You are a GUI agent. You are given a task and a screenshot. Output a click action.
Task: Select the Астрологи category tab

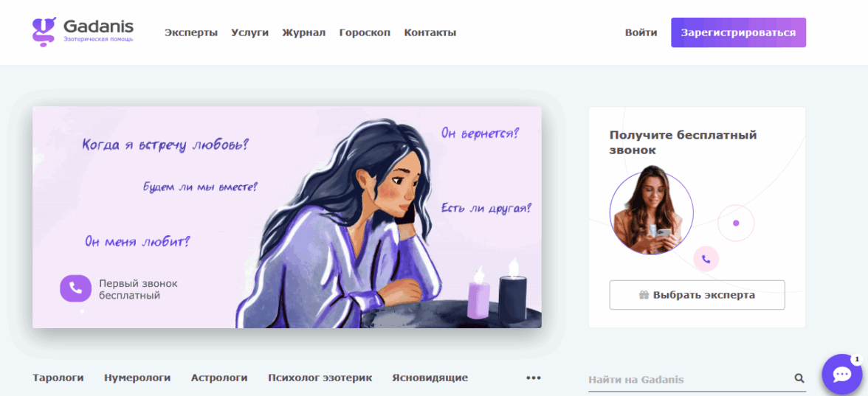(219, 378)
